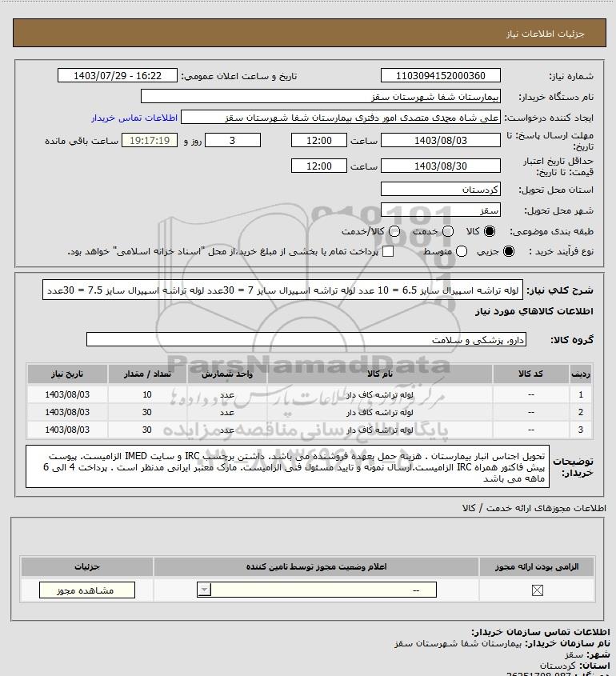The image size is (616, 676).
Task: Click the مشاهده مجوز button
Action: click(87, 590)
